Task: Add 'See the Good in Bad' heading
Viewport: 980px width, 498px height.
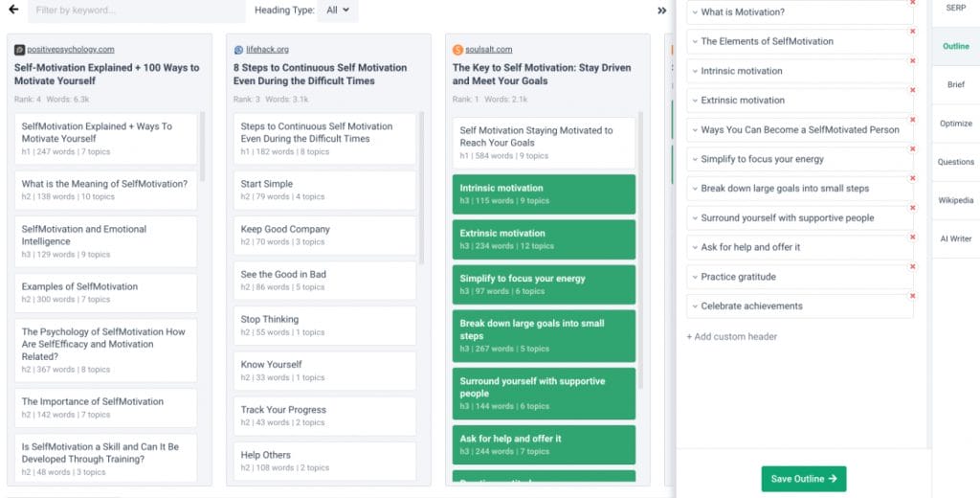Action: click(324, 281)
